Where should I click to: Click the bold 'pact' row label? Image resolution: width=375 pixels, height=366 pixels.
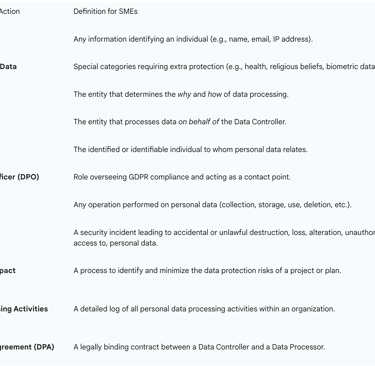8,271
